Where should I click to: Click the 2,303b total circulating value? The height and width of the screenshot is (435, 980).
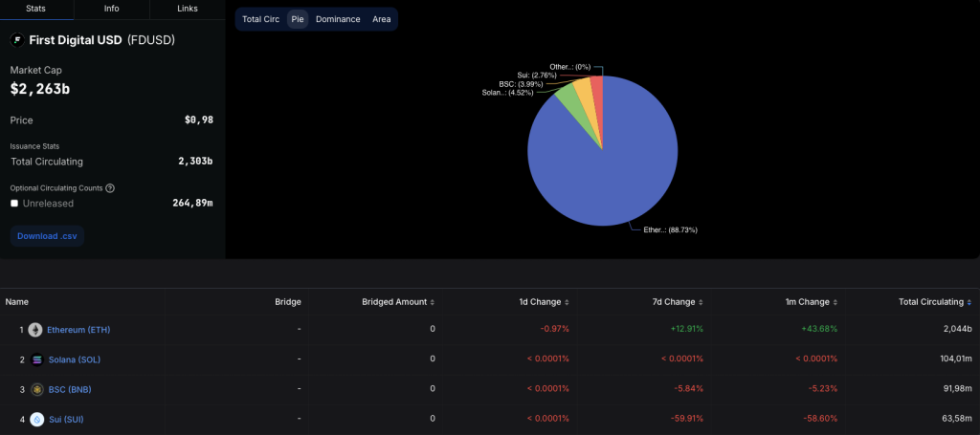click(195, 162)
